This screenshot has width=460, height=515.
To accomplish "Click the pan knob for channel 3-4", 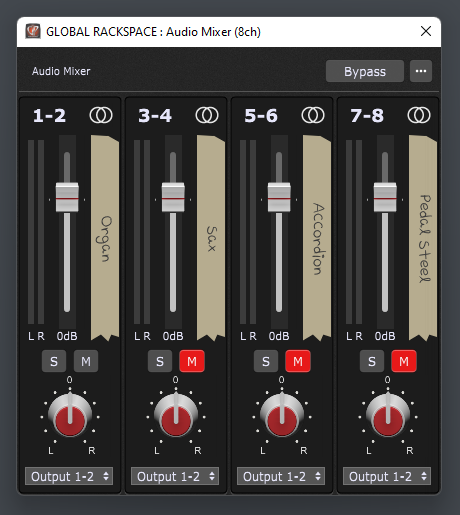I will coord(176,415).
